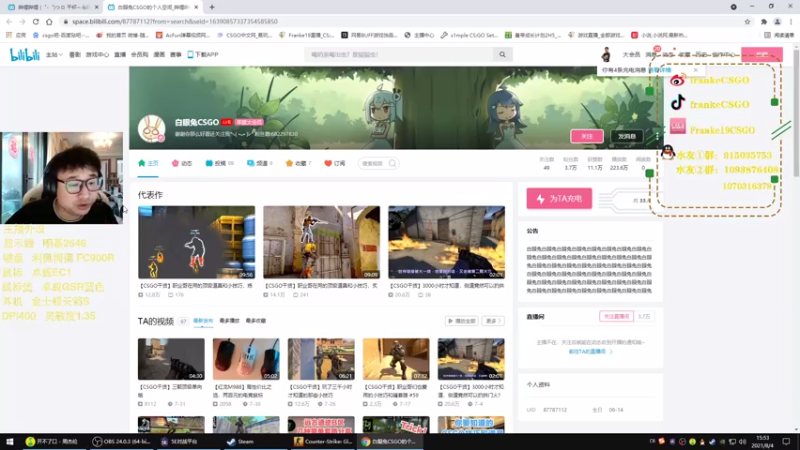Open 游戏中心 in the site navigation
This screenshot has width=800, height=450.
pyautogui.click(x=97, y=55)
